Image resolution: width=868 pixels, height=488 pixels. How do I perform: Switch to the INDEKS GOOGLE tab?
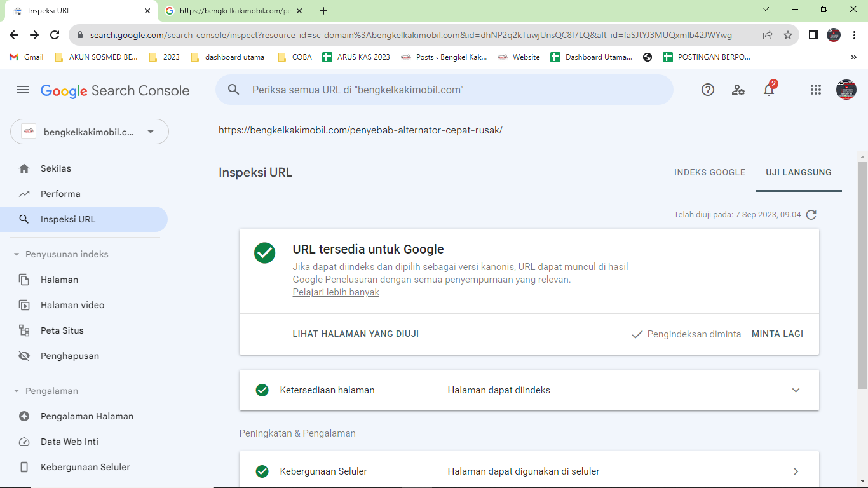[x=710, y=172]
